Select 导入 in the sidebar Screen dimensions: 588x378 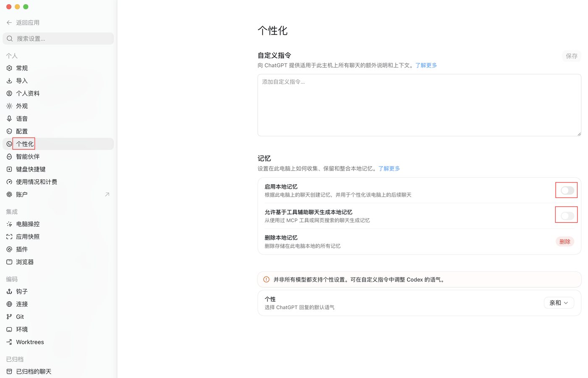(x=58, y=81)
